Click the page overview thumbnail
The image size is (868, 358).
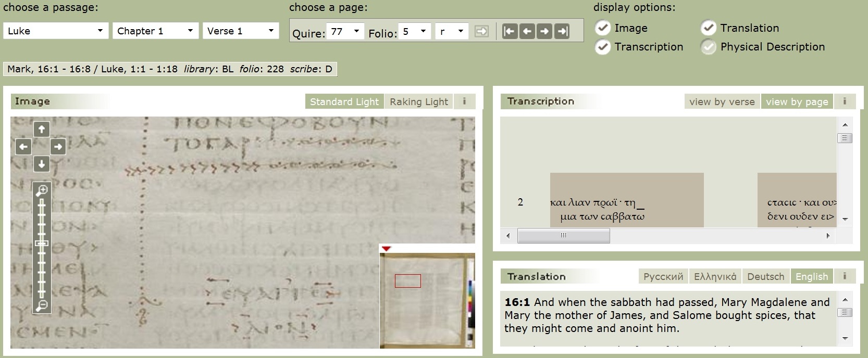427,300
